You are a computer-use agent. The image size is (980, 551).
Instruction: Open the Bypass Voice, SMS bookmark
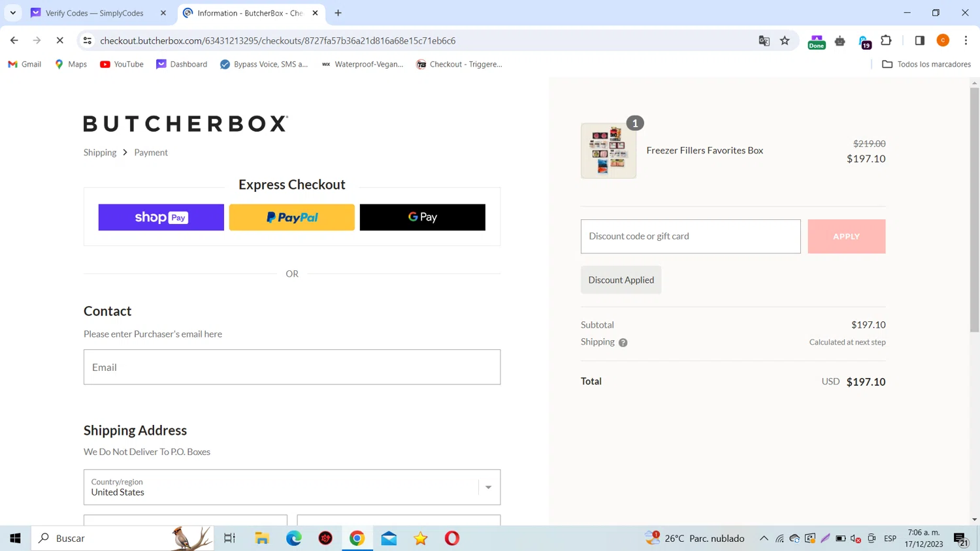[x=264, y=64]
